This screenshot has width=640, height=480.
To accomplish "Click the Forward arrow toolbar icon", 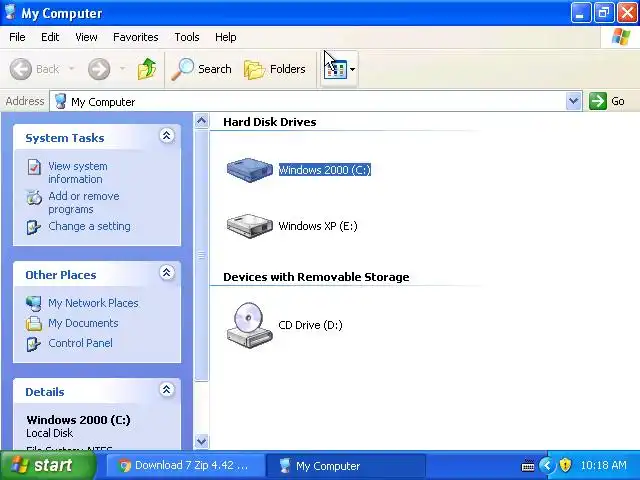I will coord(99,69).
